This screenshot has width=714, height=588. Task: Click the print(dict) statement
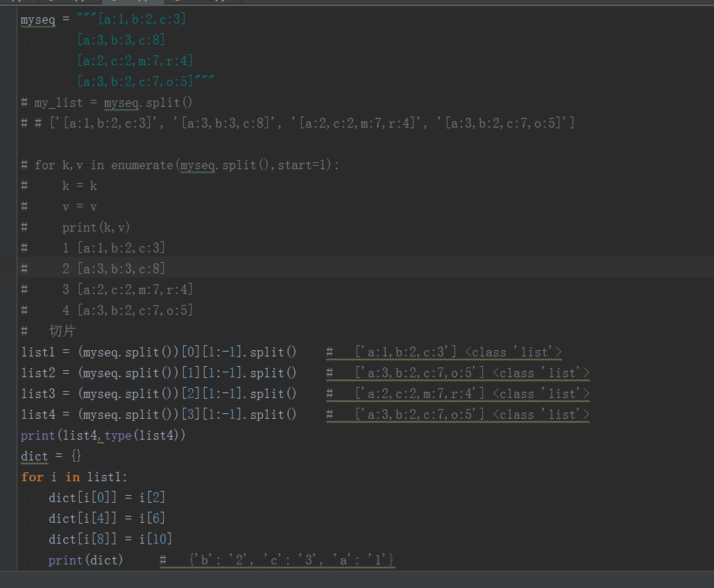[x=85, y=560]
